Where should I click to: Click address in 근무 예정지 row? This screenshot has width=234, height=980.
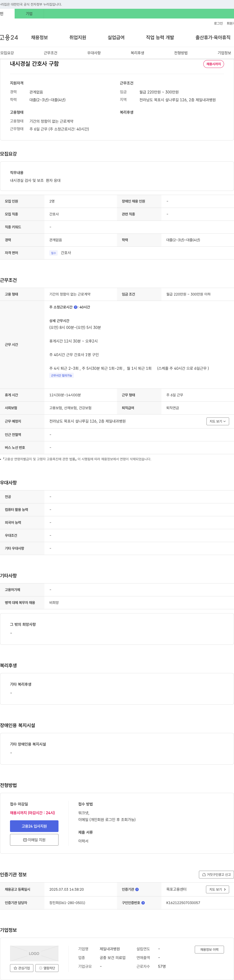coord(87,421)
